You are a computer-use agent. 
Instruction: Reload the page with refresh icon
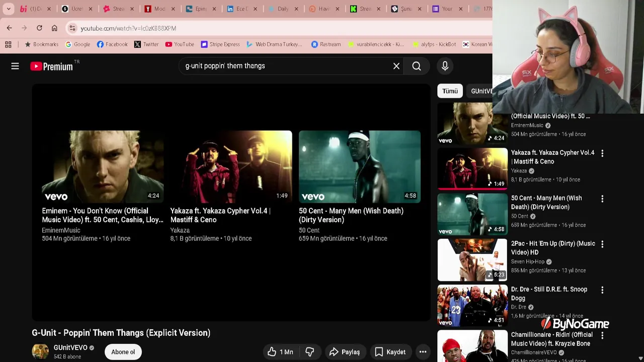pyautogui.click(x=39, y=28)
